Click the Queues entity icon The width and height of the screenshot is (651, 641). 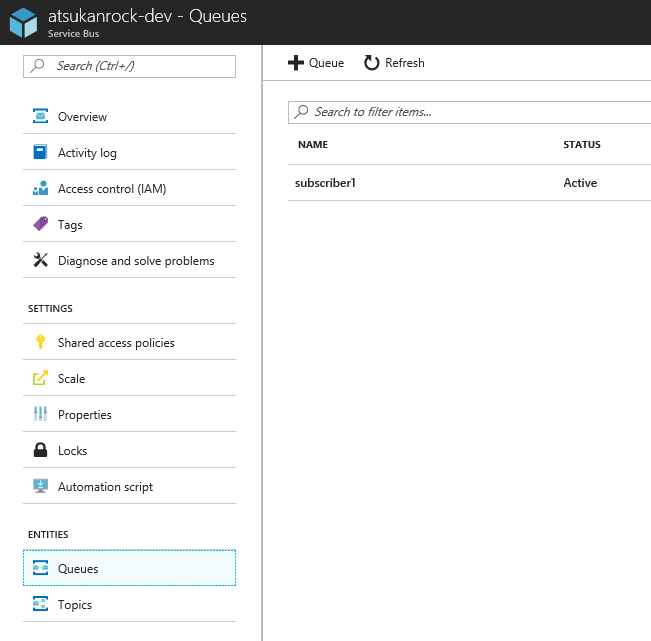click(x=40, y=568)
